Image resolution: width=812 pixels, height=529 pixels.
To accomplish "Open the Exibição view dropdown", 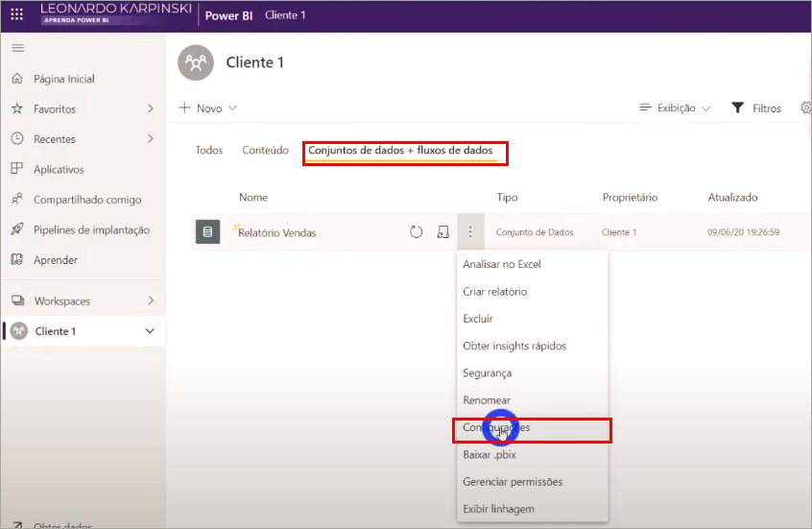I will point(675,108).
